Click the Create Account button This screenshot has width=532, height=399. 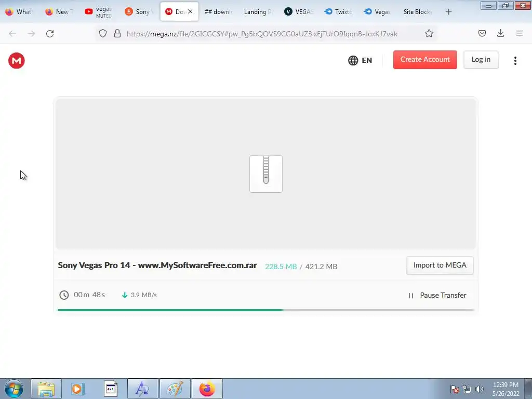(x=425, y=60)
